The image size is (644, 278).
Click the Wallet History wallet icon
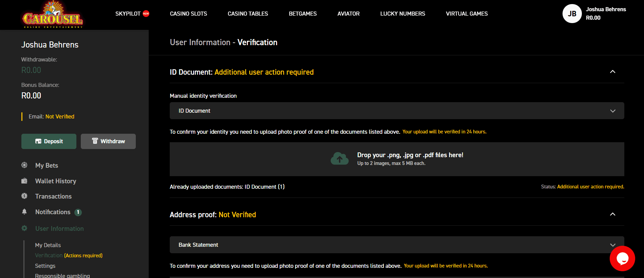[24, 181]
